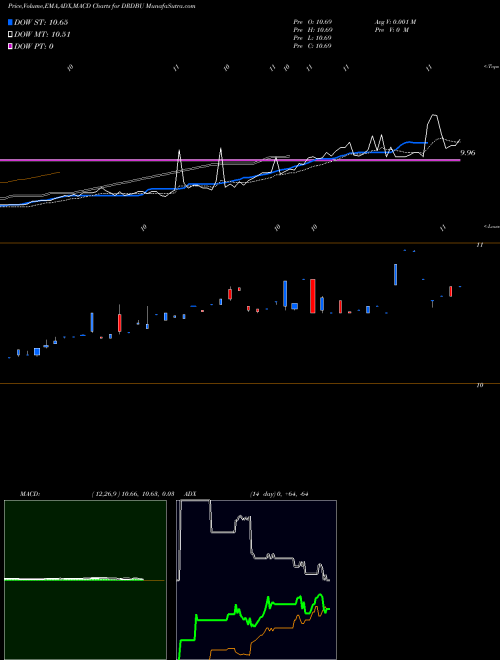Click the magenta DOW PT legend swatch
500x660 pixels.
coord(10,46)
